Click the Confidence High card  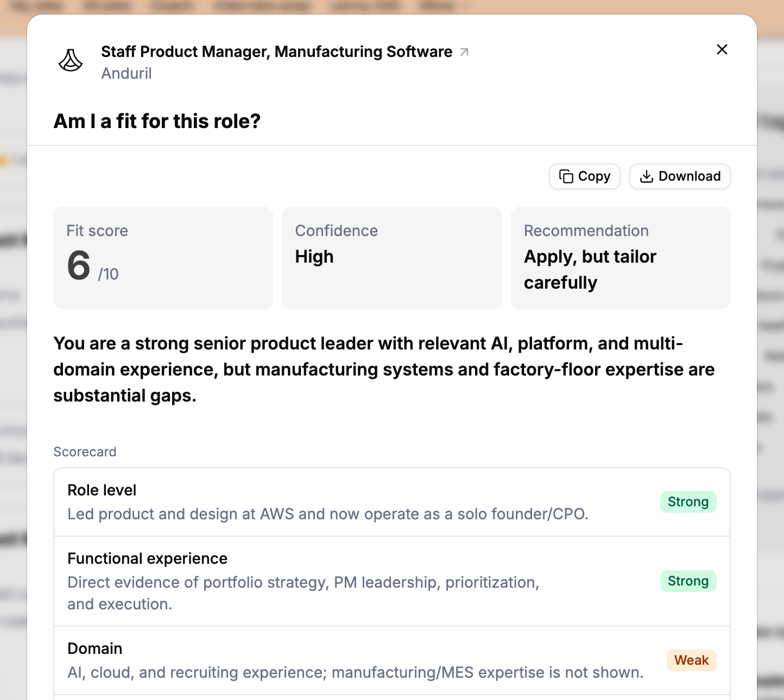point(391,258)
